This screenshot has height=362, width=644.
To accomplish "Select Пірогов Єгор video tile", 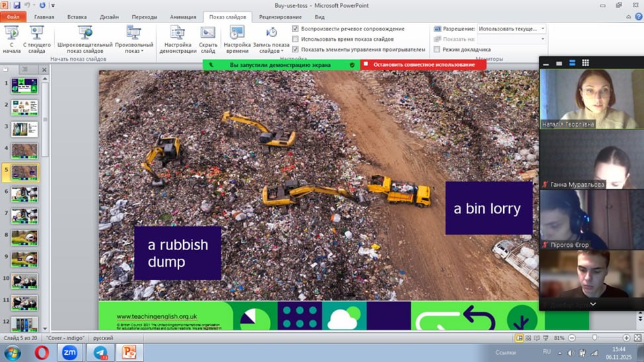I will (592, 220).
